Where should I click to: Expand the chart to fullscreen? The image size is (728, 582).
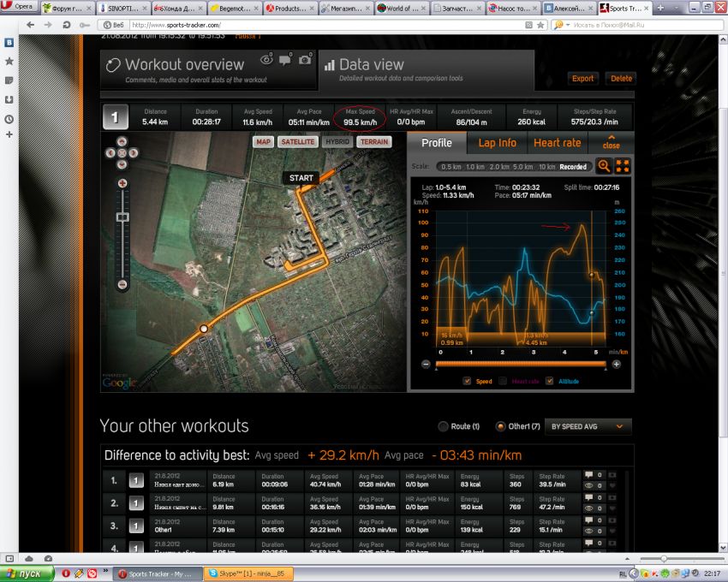[623, 166]
